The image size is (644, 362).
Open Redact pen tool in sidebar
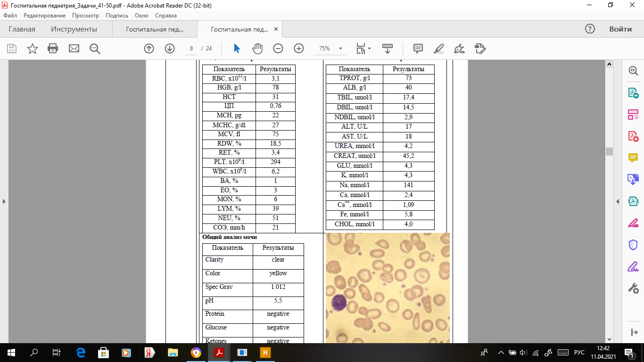(633, 223)
